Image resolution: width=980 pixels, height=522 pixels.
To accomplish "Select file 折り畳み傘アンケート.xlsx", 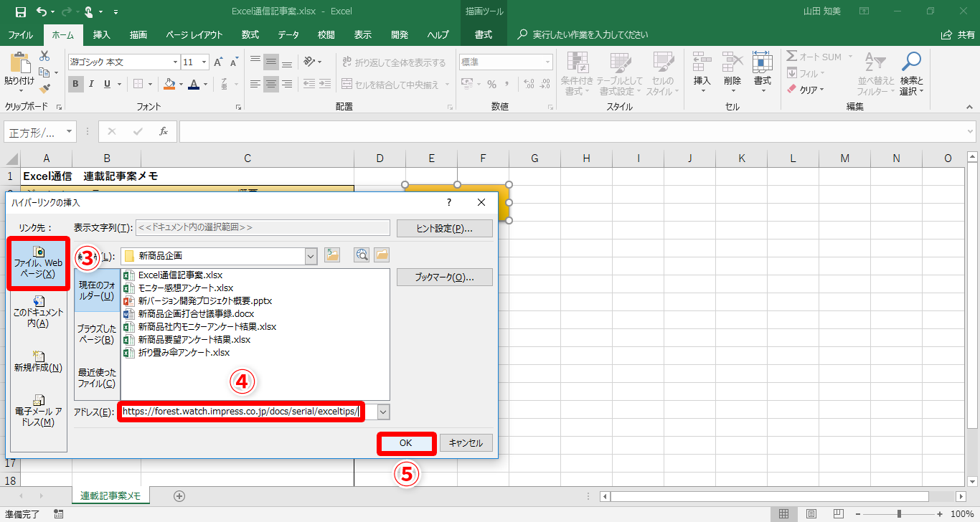I will click(x=176, y=352).
